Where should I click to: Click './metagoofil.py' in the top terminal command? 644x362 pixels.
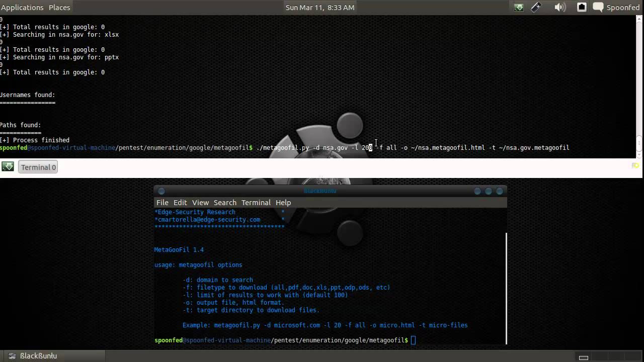[283, 148]
